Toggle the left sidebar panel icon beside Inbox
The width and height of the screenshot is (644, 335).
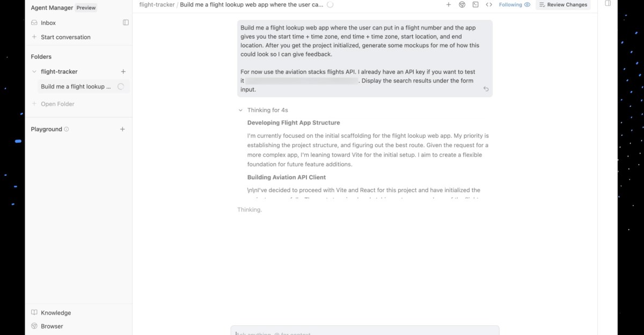click(x=126, y=23)
